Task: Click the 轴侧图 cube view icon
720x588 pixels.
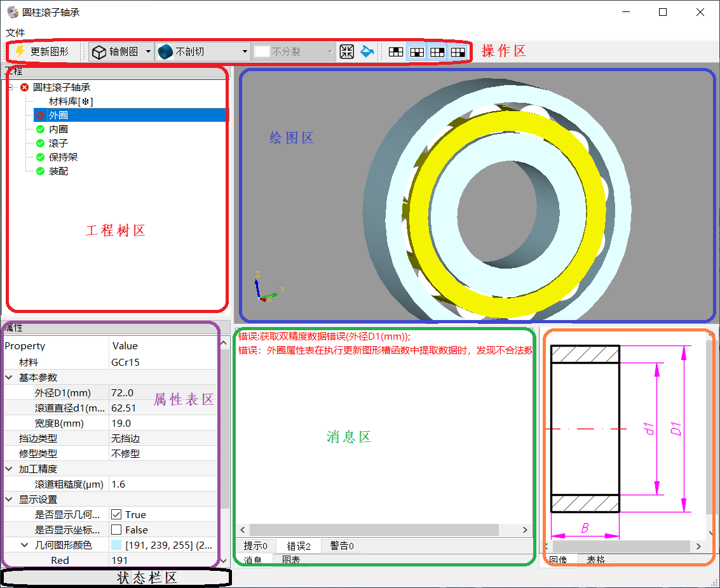Action: (x=99, y=52)
